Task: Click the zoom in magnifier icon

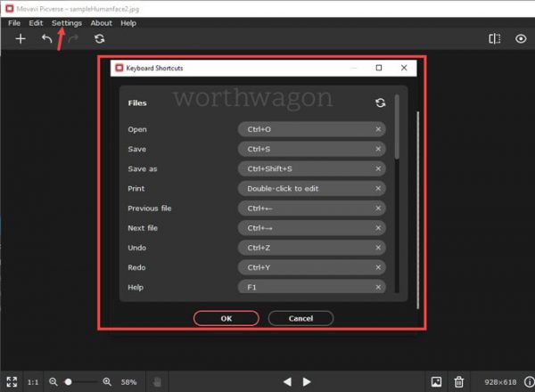Action: coord(107,381)
